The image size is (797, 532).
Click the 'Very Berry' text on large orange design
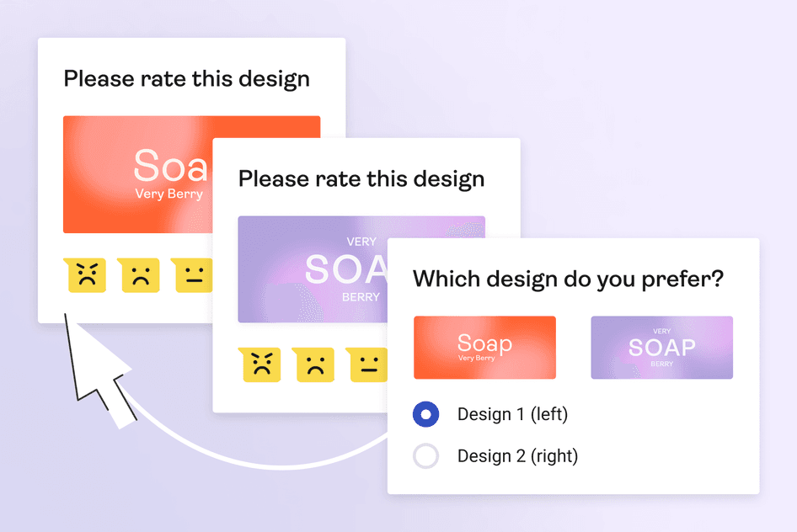168,194
